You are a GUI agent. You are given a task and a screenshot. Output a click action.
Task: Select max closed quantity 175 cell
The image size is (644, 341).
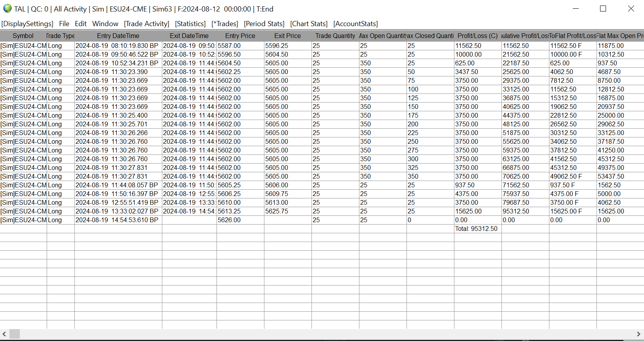click(x=430, y=115)
